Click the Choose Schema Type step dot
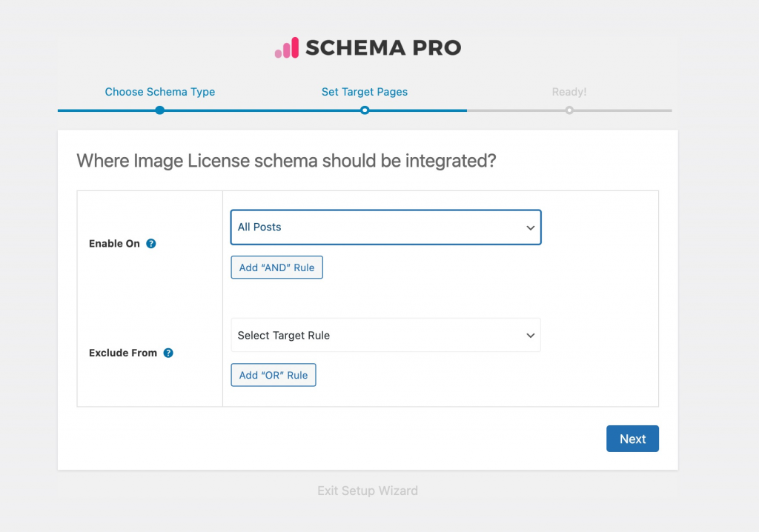759x532 pixels. pos(160,110)
